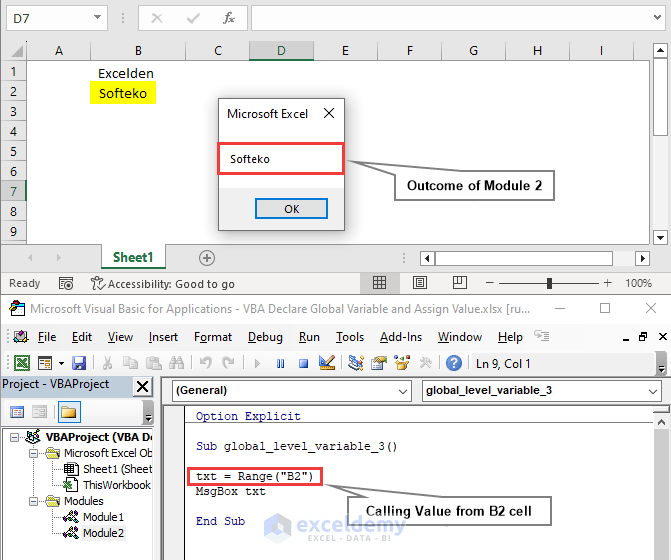
Task: Click the zoom out minus button
Action: click(490, 283)
